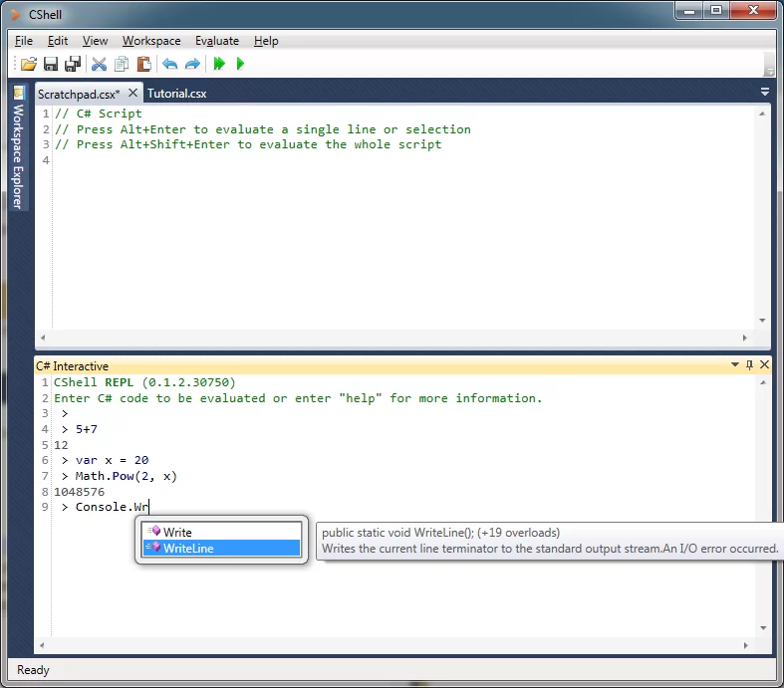This screenshot has height=688, width=784.
Task: Click the Copy toolbar icon
Action: tap(122, 65)
